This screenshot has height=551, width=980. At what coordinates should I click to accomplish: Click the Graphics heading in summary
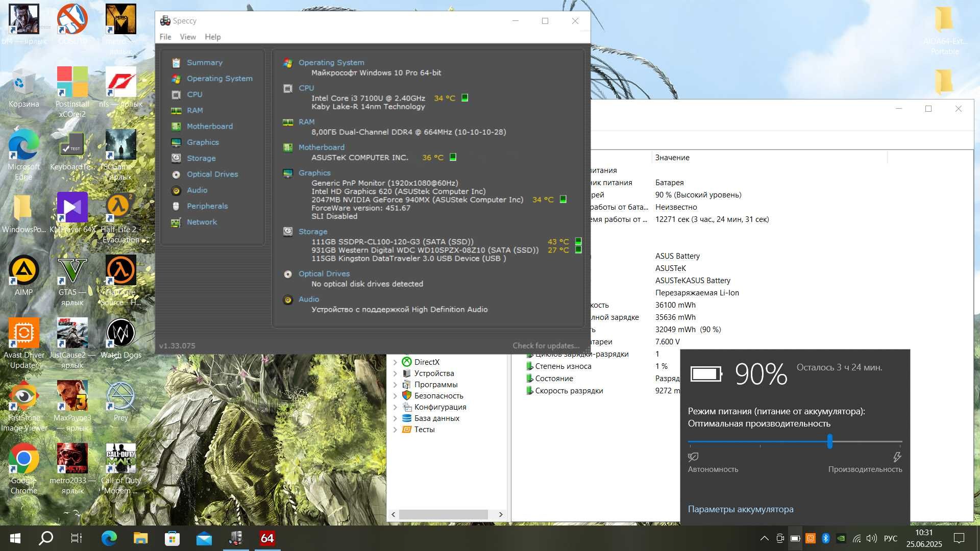coord(314,172)
